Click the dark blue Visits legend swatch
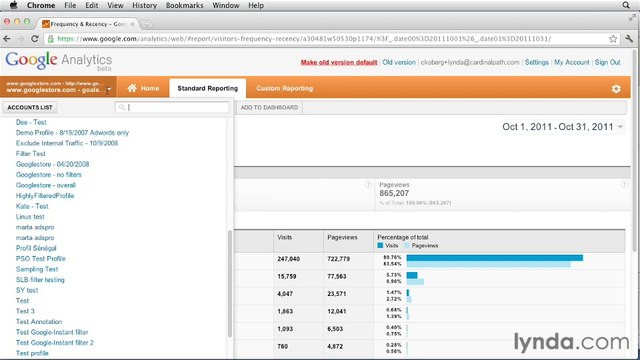Viewport: 640px width, 360px height. point(380,246)
